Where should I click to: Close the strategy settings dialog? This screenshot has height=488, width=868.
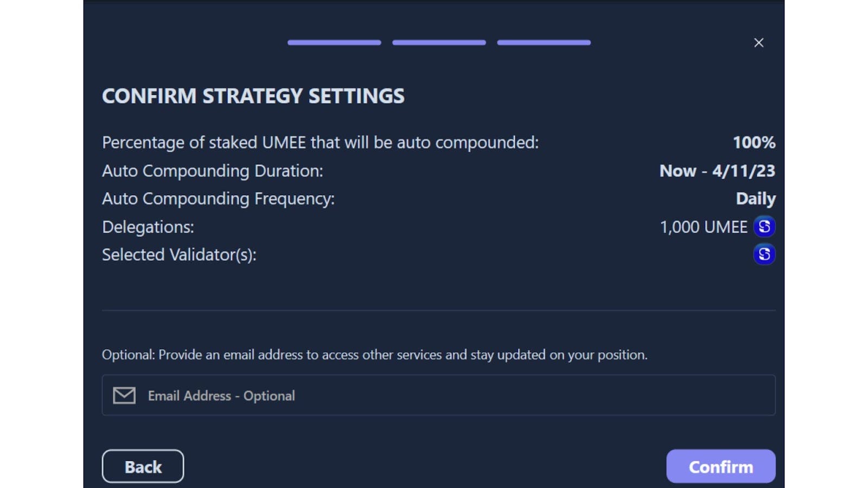(x=758, y=43)
